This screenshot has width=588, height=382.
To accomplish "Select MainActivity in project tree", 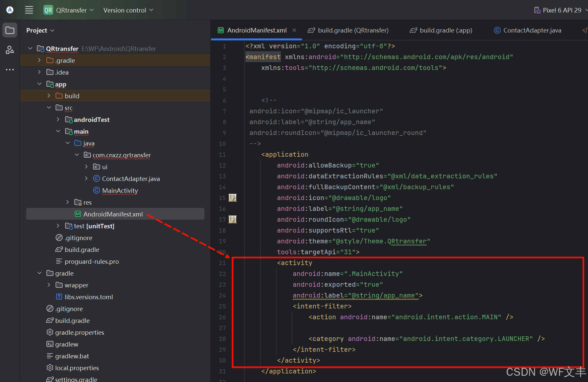I will (120, 191).
